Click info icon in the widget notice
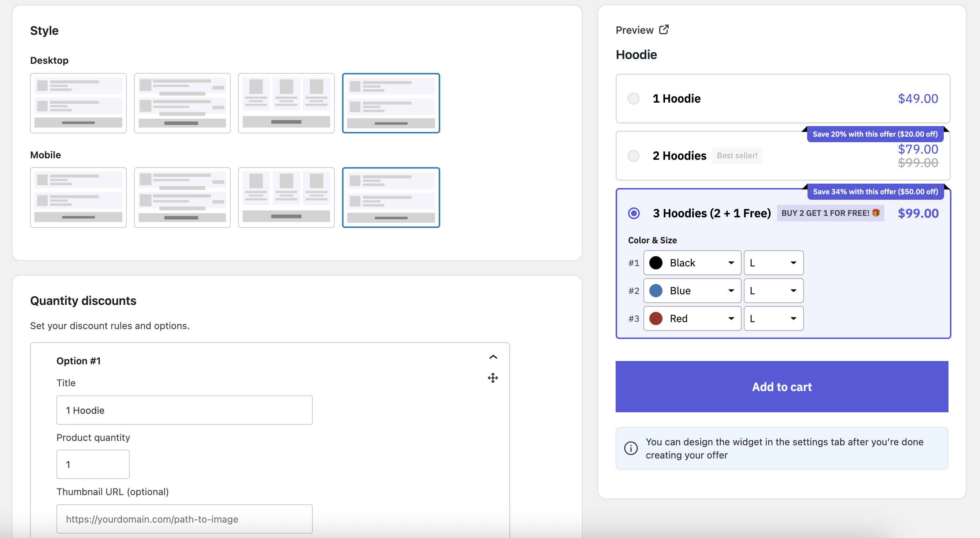Screen dimensions: 980x538 pos(631,448)
